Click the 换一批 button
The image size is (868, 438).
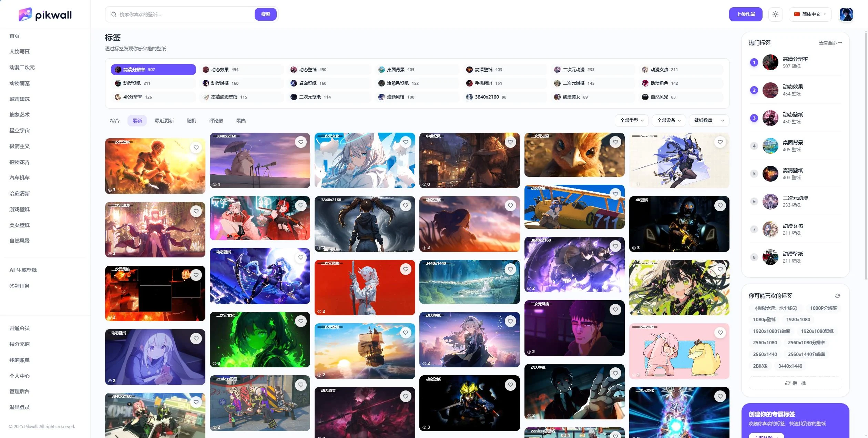[795, 383]
